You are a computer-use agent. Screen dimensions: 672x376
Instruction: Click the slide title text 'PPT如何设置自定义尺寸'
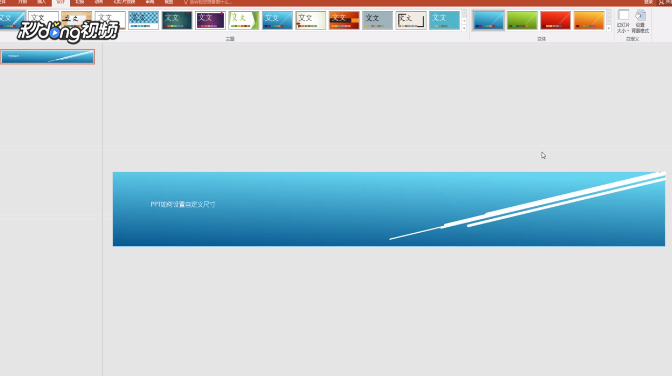pos(183,205)
